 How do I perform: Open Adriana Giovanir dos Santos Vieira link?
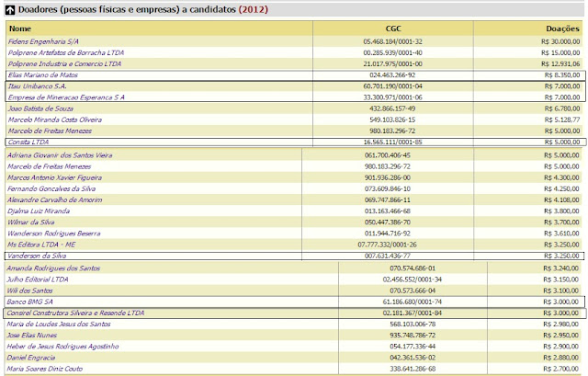click(x=60, y=155)
